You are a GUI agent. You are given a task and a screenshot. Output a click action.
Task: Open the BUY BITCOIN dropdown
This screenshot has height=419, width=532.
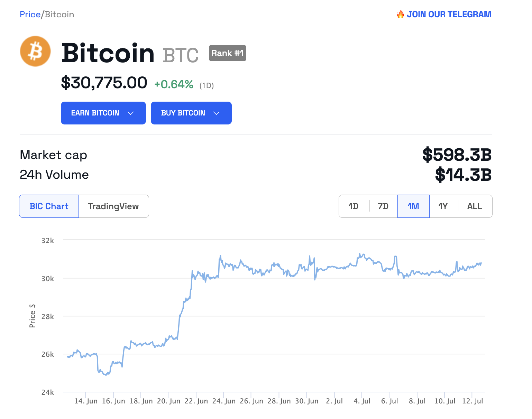click(191, 113)
